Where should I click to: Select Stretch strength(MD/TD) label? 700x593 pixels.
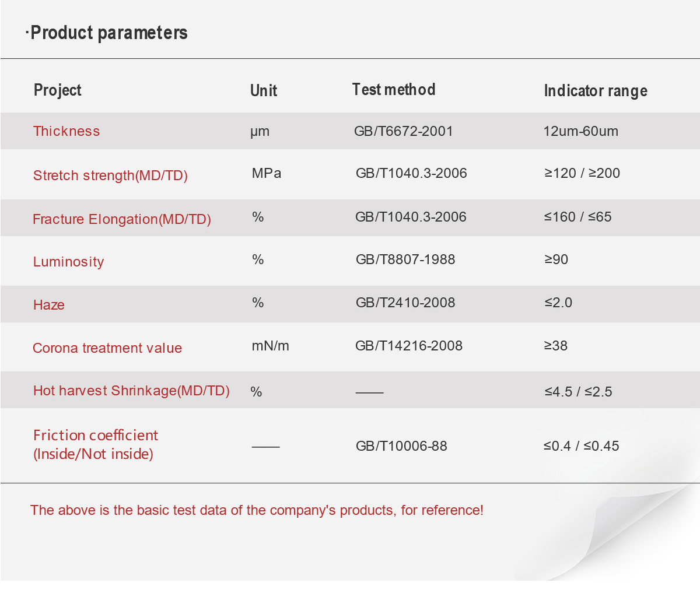(110, 176)
